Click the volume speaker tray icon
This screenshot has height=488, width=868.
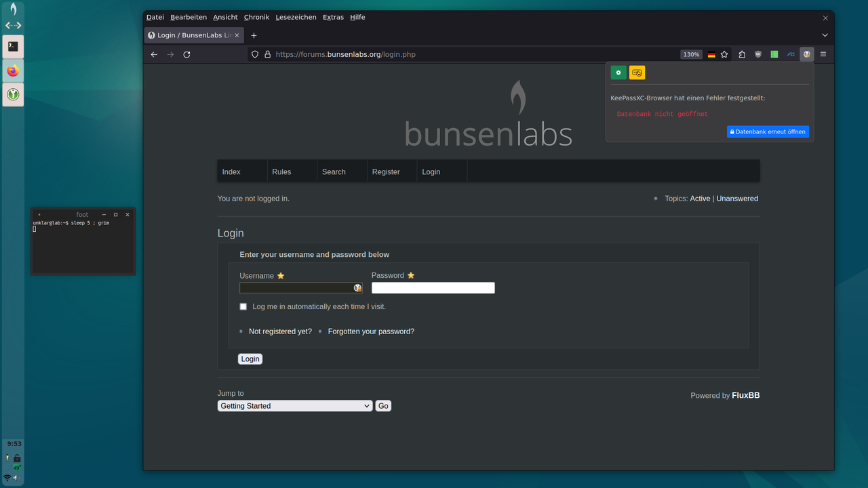(16, 478)
